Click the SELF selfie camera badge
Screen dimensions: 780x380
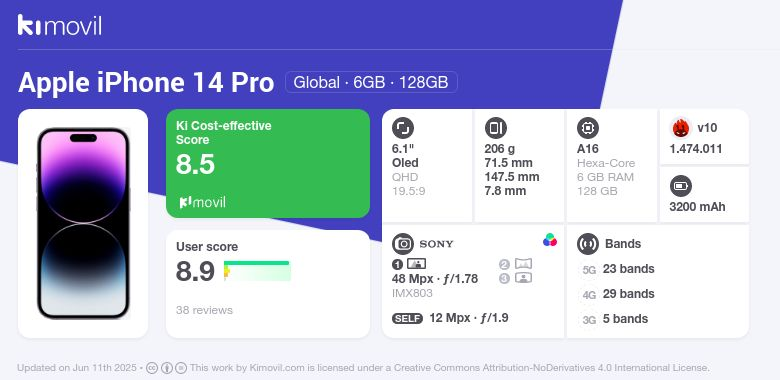tap(407, 318)
